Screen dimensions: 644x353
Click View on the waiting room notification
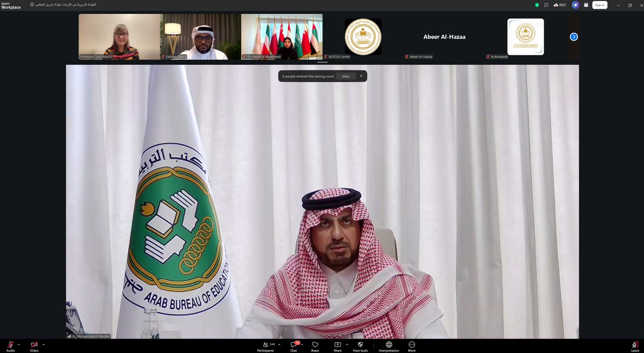[x=346, y=76]
